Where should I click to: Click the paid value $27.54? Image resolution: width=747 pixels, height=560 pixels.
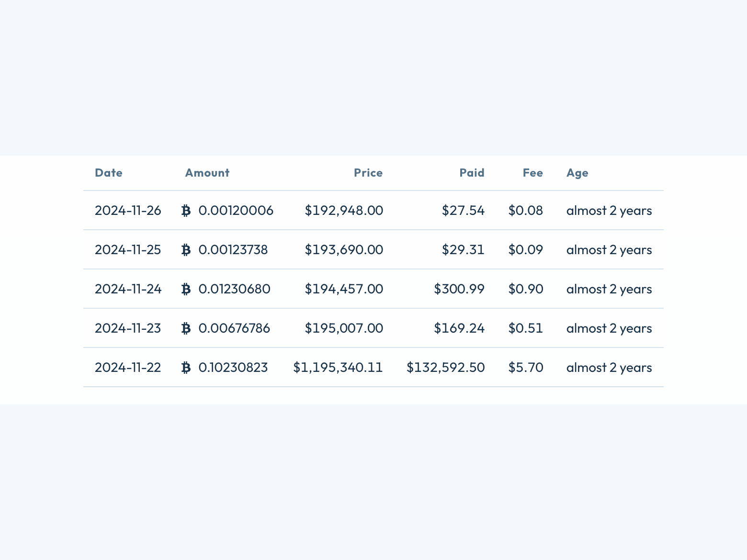point(463,211)
